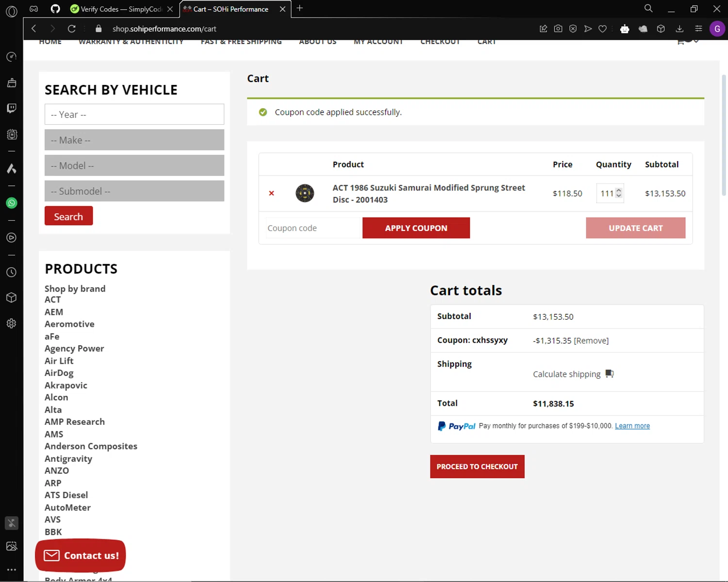Open the ATS Diesel brand link

click(x=66, y=495)
